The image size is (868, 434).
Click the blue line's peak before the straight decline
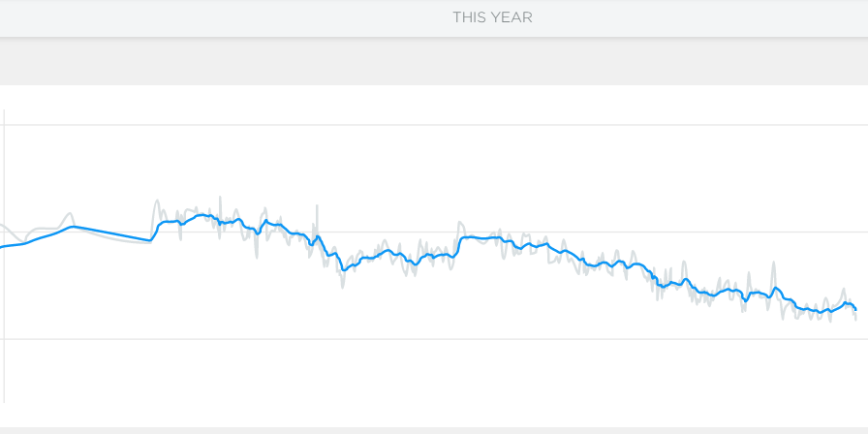tap(73, 227)
